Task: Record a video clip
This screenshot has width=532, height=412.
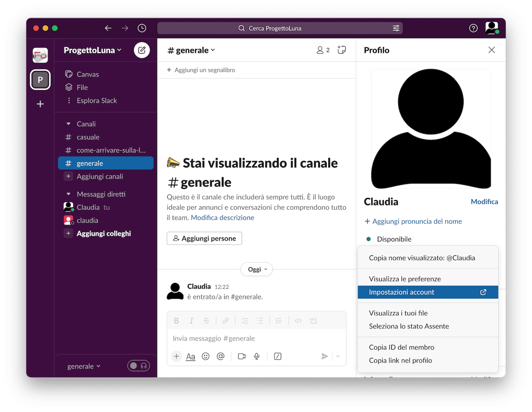Action: tap(241, 356)
